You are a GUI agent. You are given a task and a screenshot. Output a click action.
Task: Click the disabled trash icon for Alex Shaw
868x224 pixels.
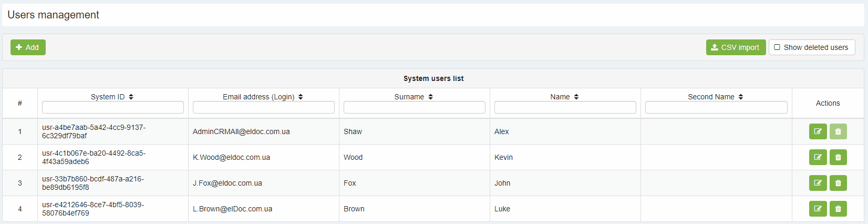tap(838, 131)
